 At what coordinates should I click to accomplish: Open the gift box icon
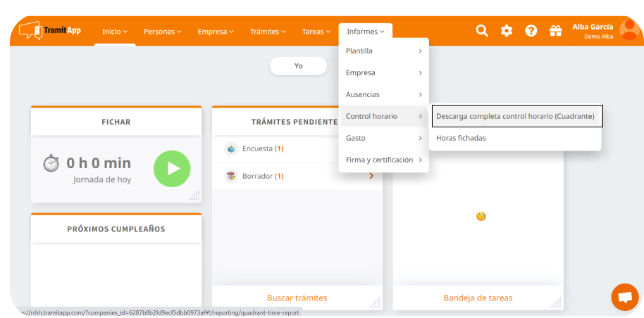click(555, 31)
